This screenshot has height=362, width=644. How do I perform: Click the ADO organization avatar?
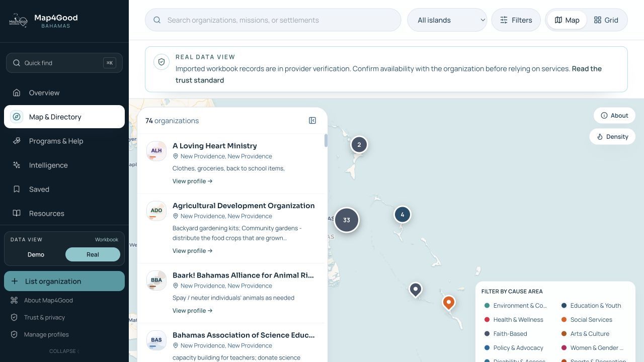[x=156, y=211]
